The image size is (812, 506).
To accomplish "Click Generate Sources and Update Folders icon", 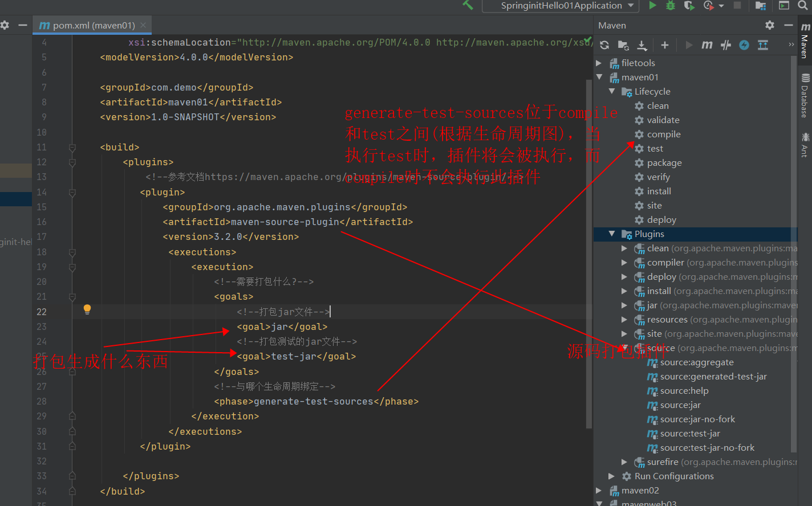I will [623, 45].
